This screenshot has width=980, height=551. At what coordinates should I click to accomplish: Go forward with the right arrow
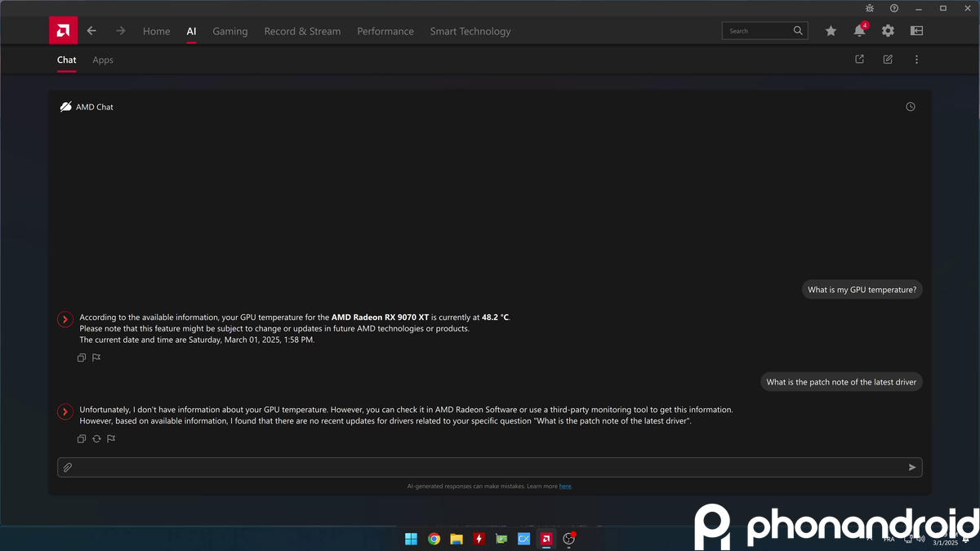(121, 31)
